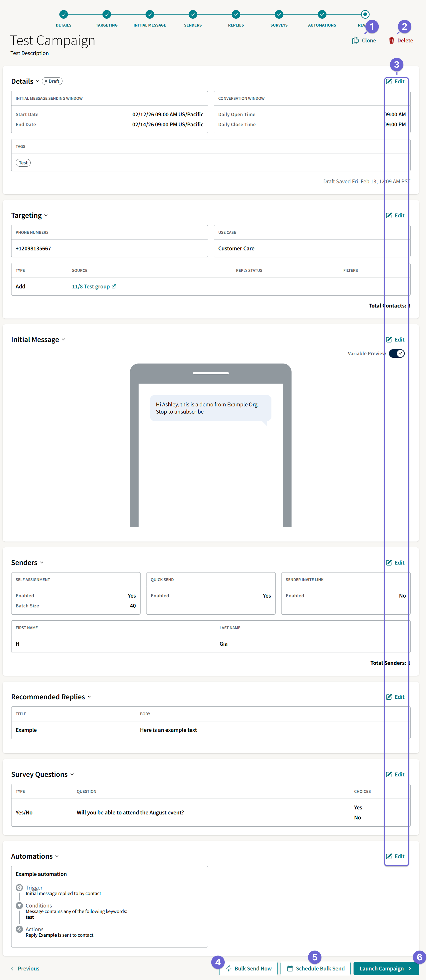Click the Edit pencil icon for Senders

(x=389, y=562)
